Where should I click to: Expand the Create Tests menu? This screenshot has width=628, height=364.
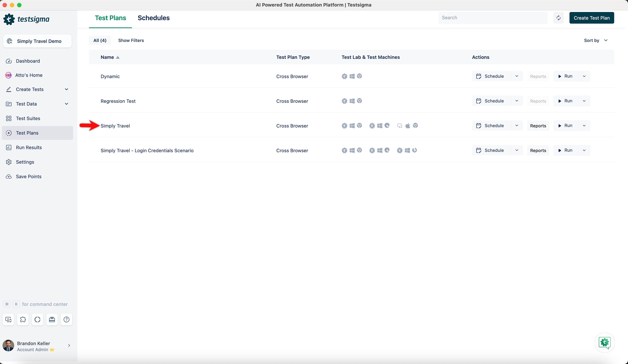pyautogui.click(x=66, y=89)
